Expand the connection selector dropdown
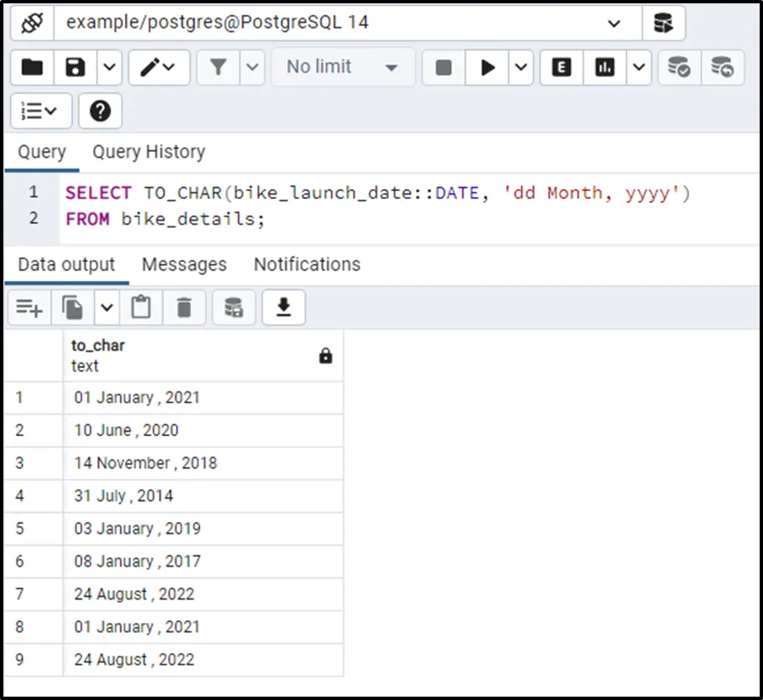The image size is (763, 700). (x=614, y=23)
